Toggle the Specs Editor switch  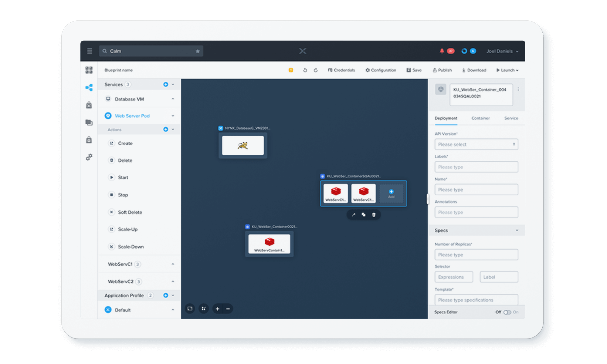point(507,312)
